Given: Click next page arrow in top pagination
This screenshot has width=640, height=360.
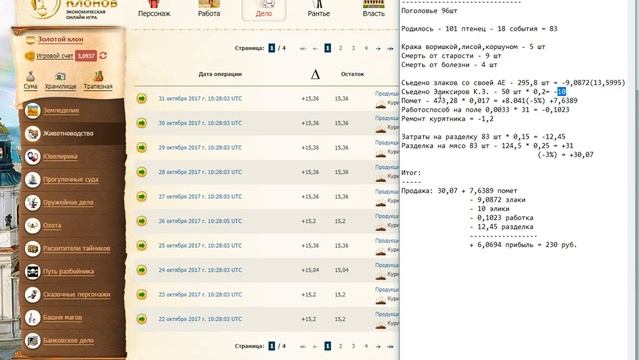Looking at the screenshot, I should tap(378, 48).
